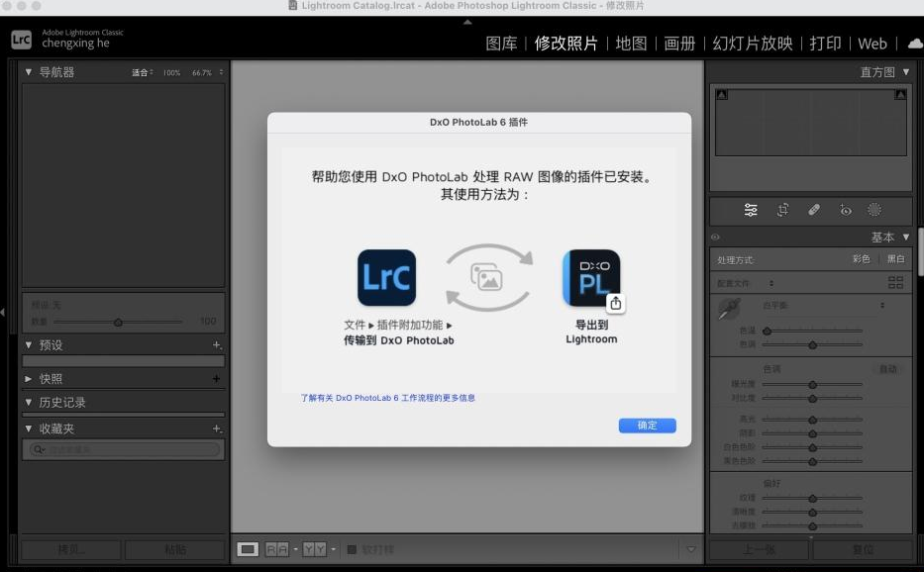Select the Masking circle tool icon
The height and width of the screenshot is (572, 924).
(x=874, y=210)
